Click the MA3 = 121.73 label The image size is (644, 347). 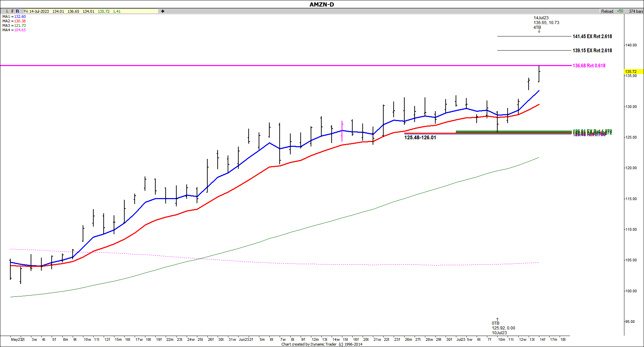(x=14, y=25)
